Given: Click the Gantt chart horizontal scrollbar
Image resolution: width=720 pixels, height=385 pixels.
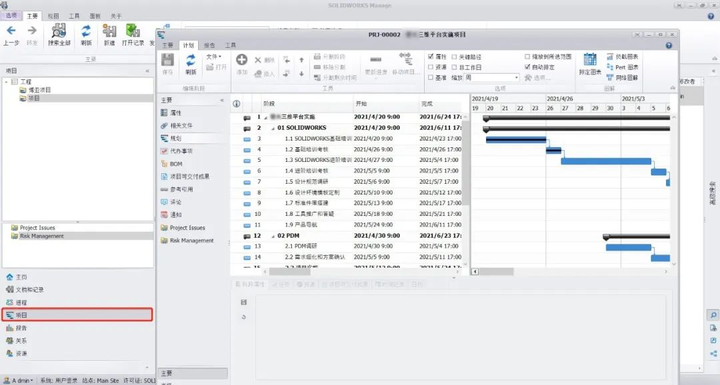Looking at the screenshot, I should [570, 272].
